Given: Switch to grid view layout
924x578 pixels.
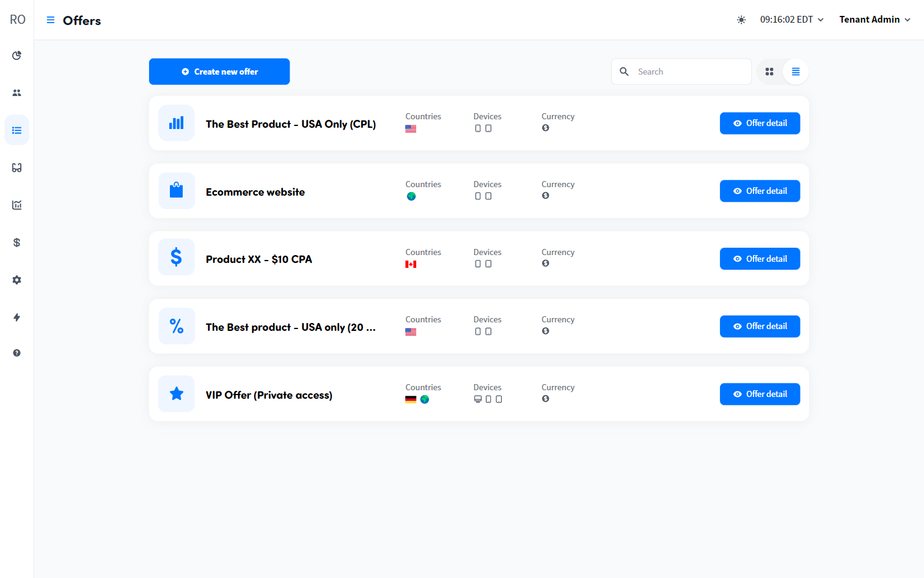Looking at the screenshot, I should coord(769,72).
